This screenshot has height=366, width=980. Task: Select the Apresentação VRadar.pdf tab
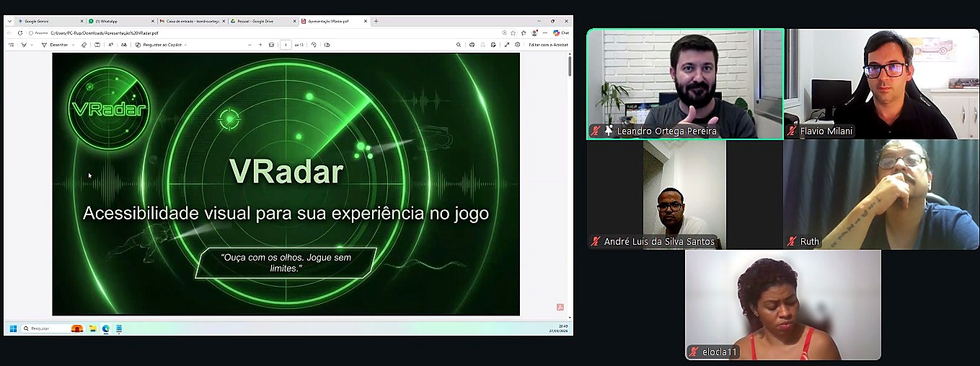pyautogui.click(x=334, y=21)
